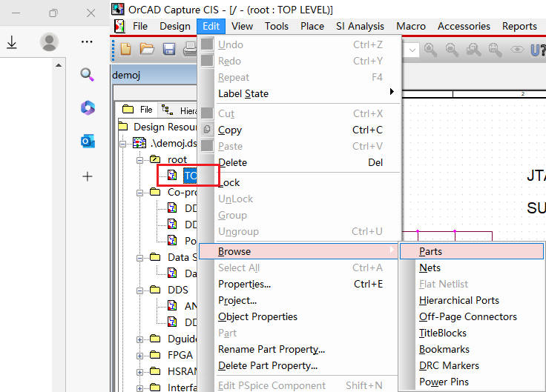Select the highlighted page under root folder
Screen dimensions: 546x392
(x=190, y=176)
